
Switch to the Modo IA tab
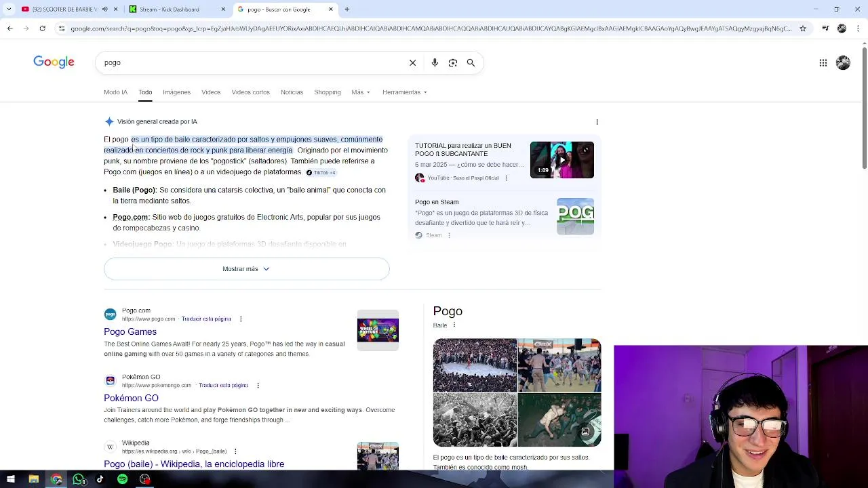point(115,92)
